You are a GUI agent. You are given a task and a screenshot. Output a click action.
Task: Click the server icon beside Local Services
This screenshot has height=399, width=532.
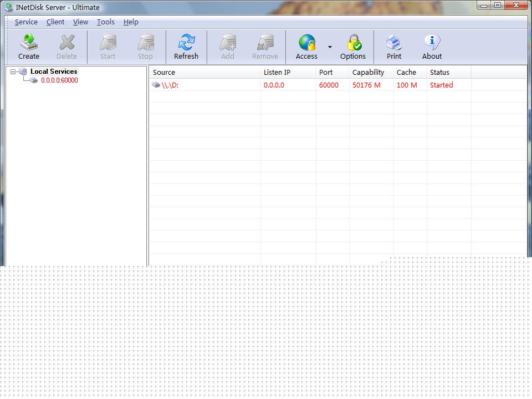(23, 71)
